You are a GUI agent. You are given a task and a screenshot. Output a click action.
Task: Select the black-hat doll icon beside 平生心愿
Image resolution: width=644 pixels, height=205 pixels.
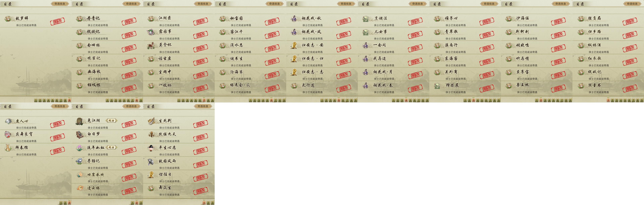151,148
